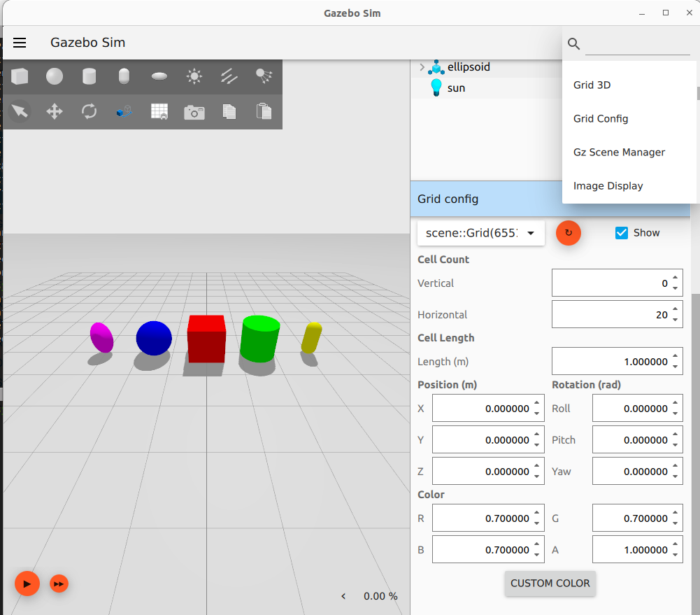The width and height of the screenshot is (700, 615).
Task: Increase color R value
Action: (536, 513)
